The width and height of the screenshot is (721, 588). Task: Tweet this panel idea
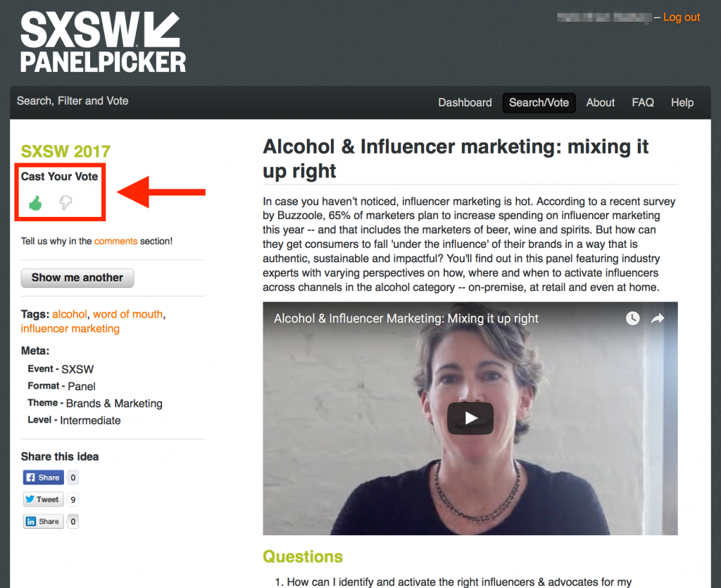43,499
